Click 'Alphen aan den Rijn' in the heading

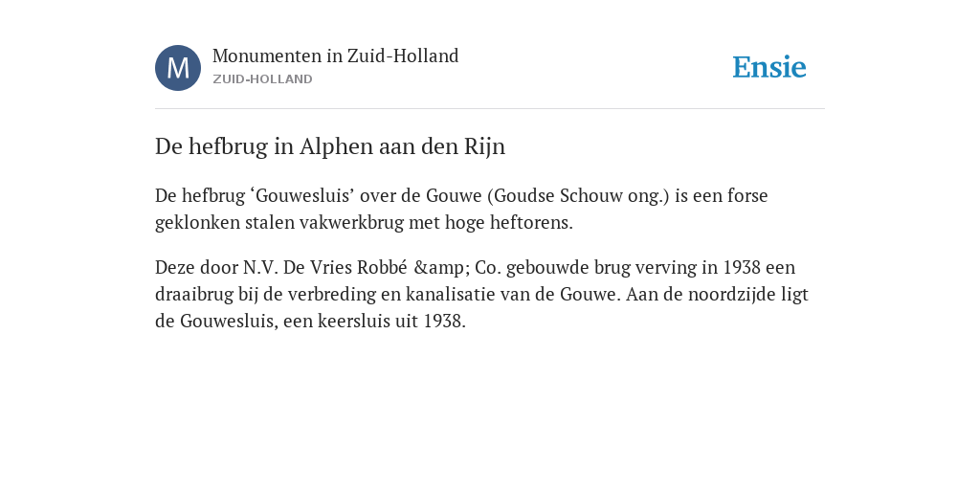click(403, 146)
